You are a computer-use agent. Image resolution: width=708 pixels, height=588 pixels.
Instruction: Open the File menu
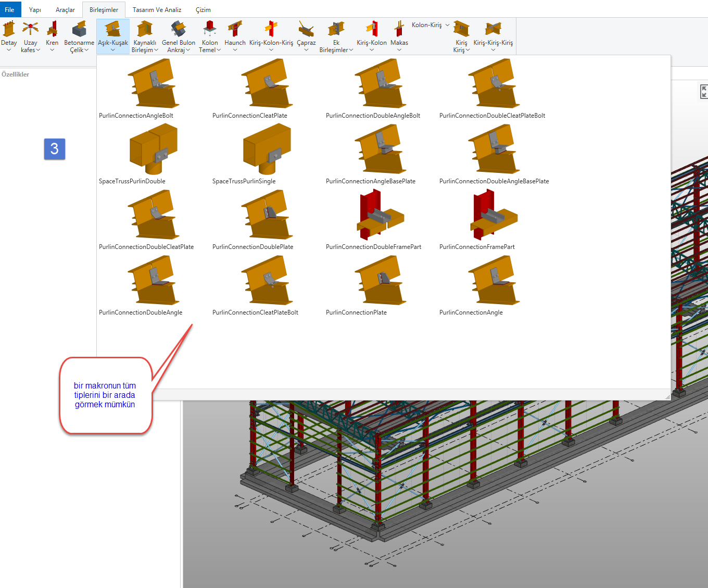[x=10, y=10]
